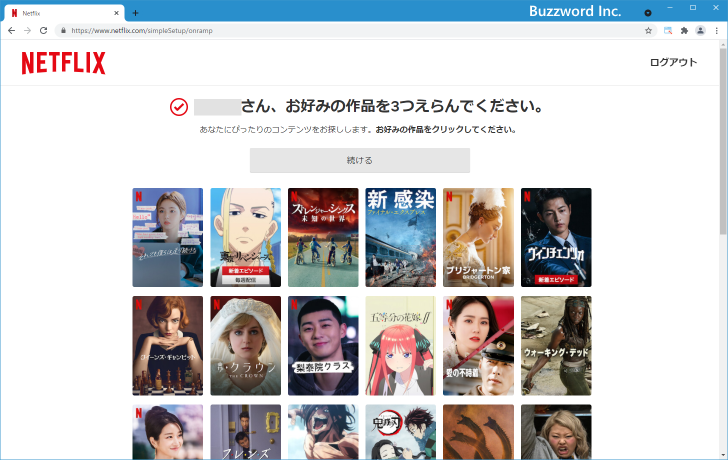Click the scrollbar down arrow

pyautogui.click(x=723, y=455)
